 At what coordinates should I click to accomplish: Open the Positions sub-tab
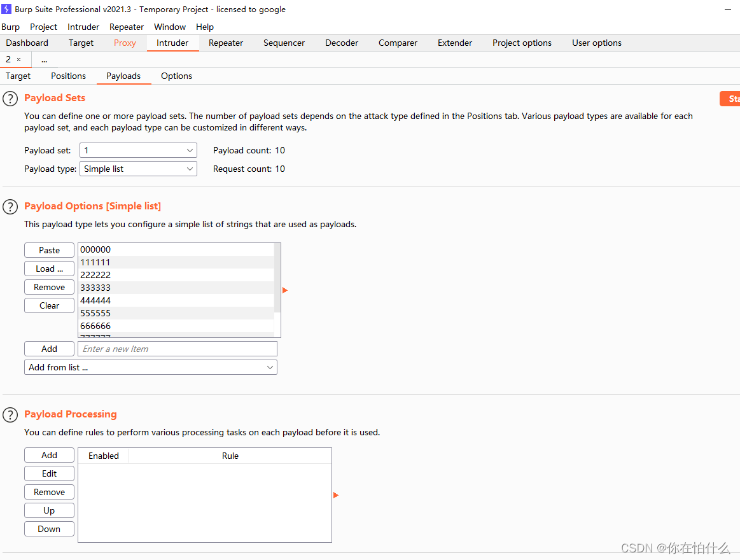(69, 76)
